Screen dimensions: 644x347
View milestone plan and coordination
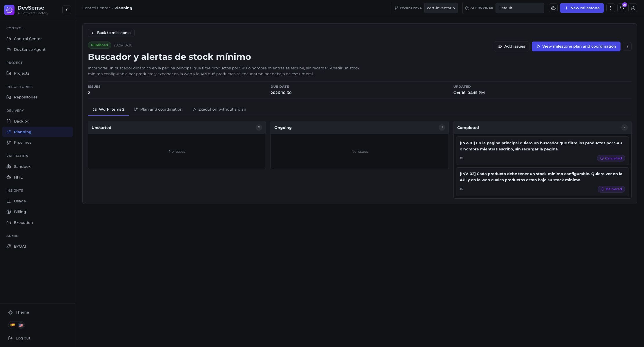[x=576, y=46]
